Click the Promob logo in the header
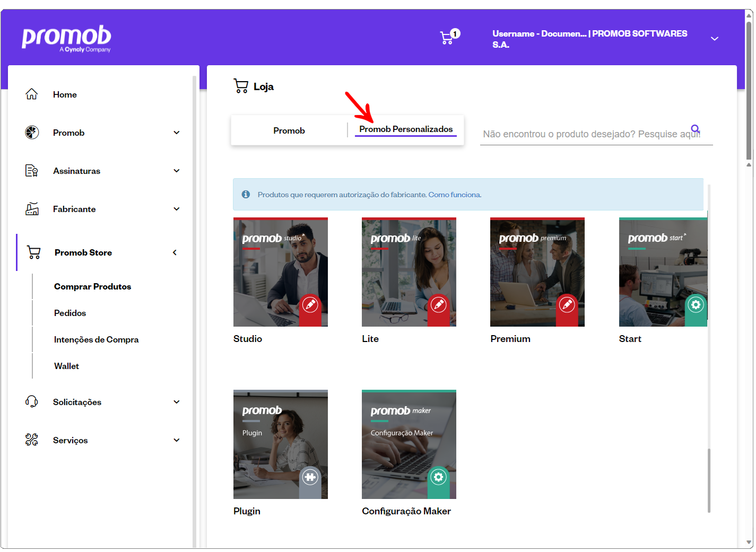This screenshot has width=756, height=552. [66, 39]
